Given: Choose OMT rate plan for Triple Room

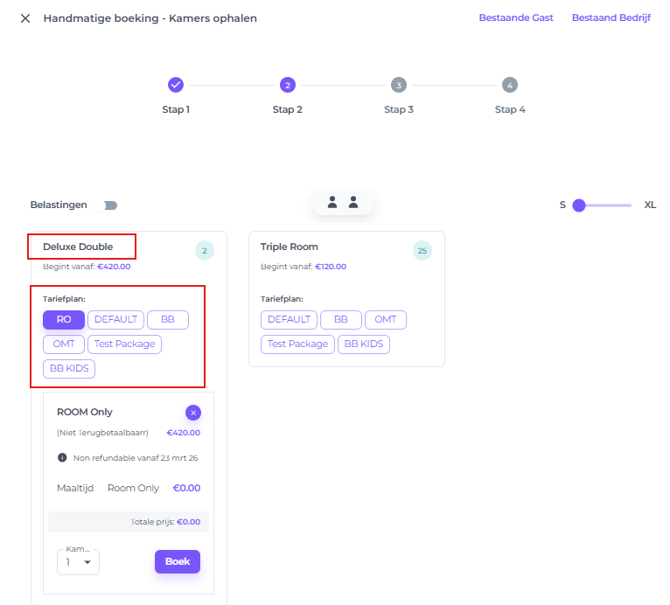Looking at the screenshot, I should coord(386,320).
